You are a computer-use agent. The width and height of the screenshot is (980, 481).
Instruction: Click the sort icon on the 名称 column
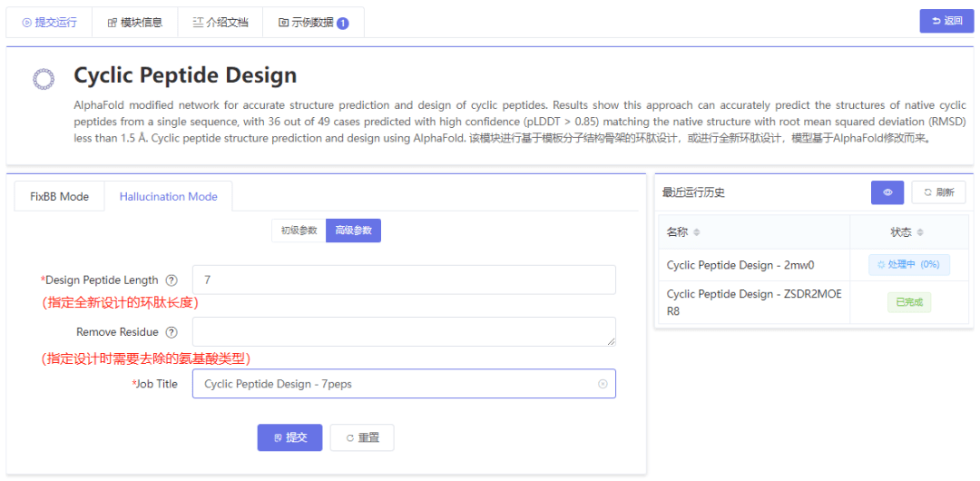pos(697,232)
